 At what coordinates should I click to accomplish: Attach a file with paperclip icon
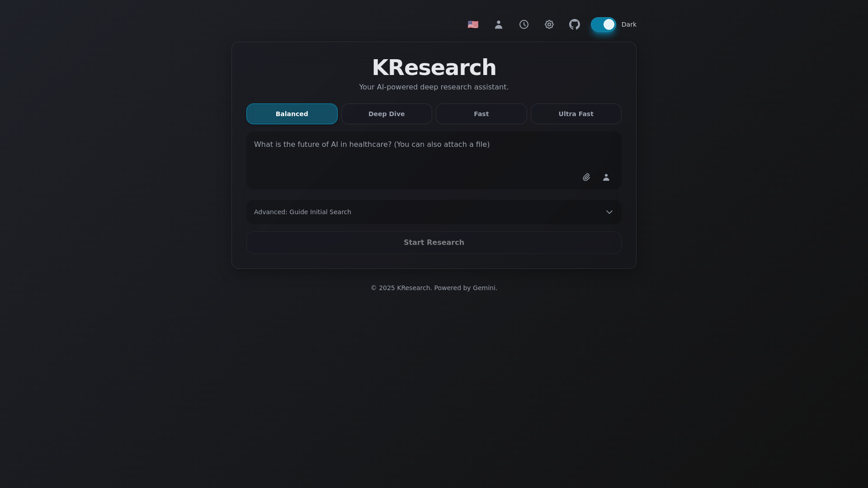pyautogui.click(x=586, y=178)
